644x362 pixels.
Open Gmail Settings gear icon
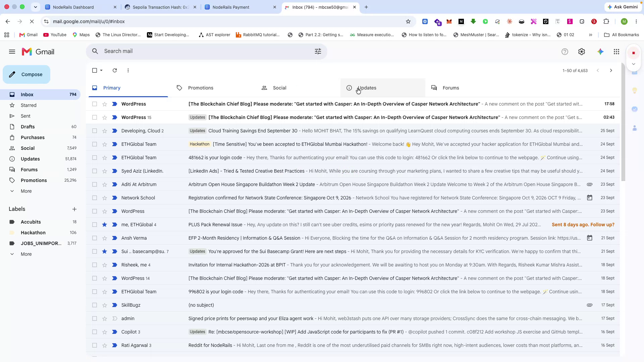click(x=582, y=52)
